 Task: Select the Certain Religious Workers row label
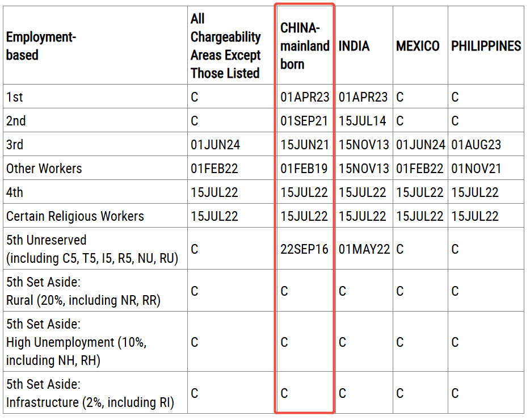pyautogui.click(x=75, y=216)
